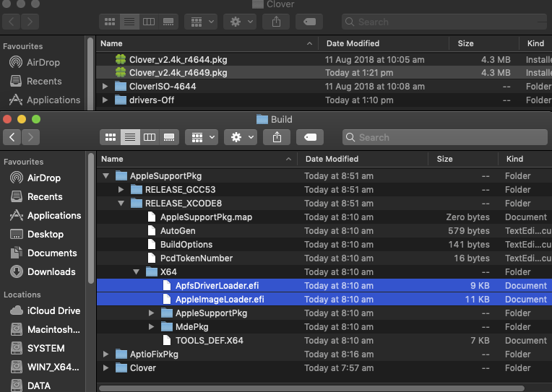Screen dimensions: 552x392
Task: Switch Build window to icon view
Action: tap(111, 137)
